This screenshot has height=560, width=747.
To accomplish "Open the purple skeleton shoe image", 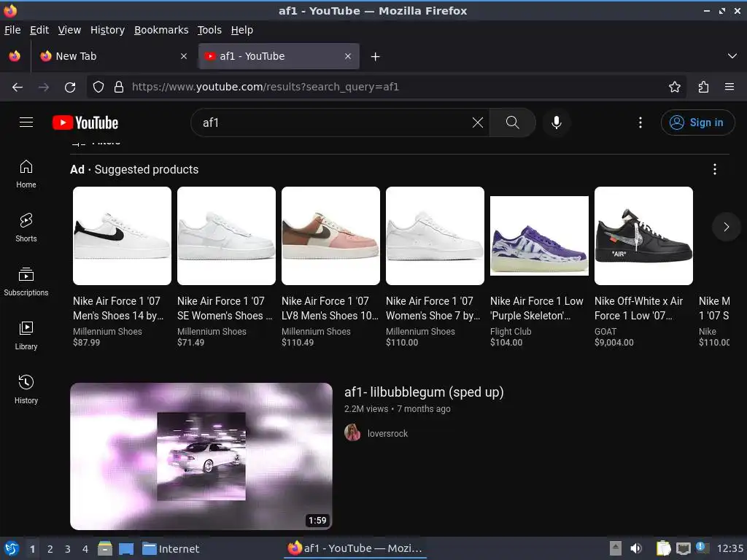I will (x=539, y=236).
